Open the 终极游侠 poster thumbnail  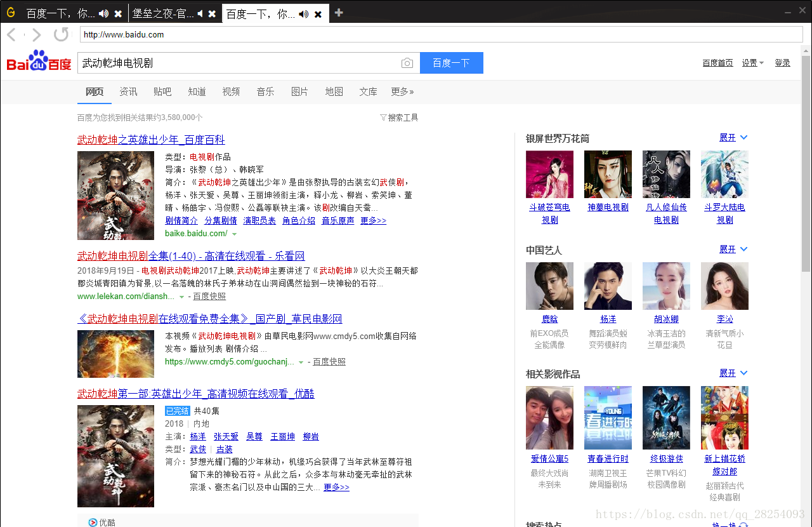tap(666, 418)
